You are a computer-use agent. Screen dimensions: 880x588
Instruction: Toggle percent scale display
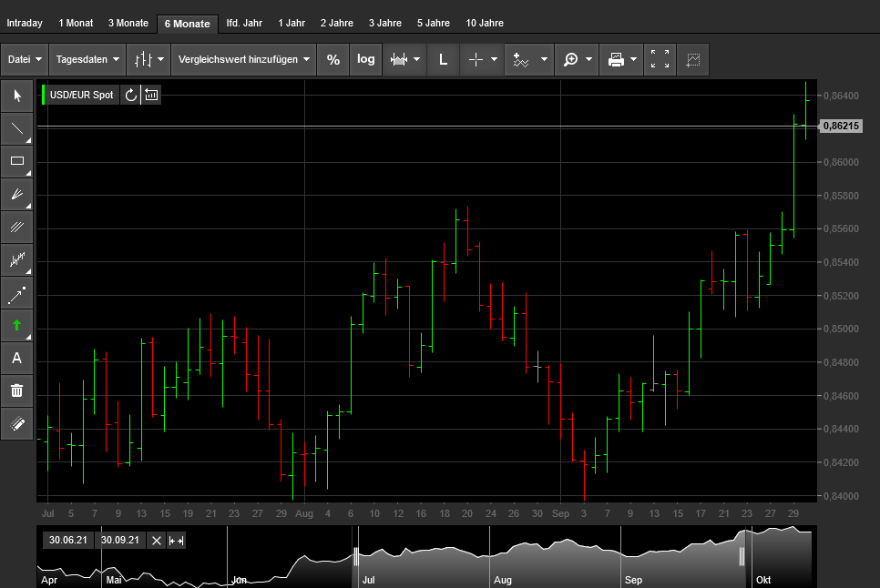(333, 59)
